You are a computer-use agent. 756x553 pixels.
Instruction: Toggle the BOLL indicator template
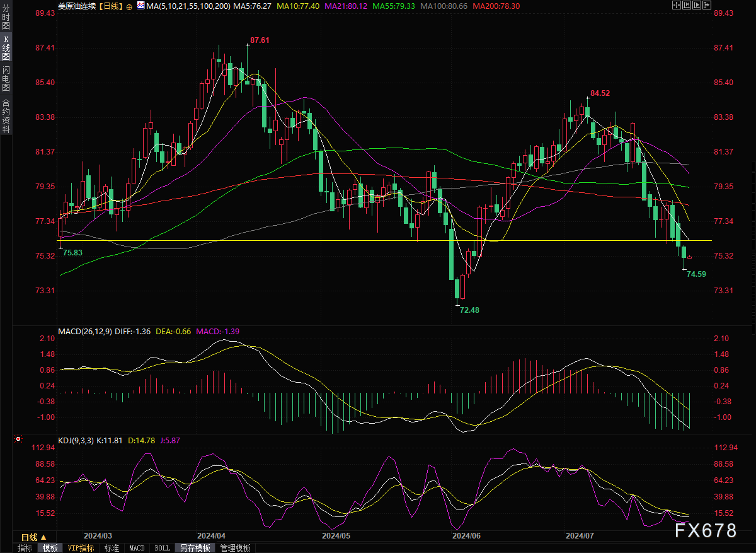[x=162, y=548]
